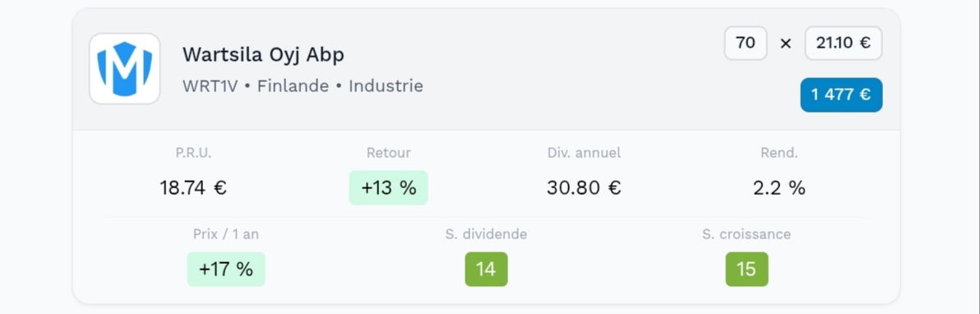Click the Retour column label
This screenshot has height=314, width=980.
pyautogui.click(x=389, y=153)
